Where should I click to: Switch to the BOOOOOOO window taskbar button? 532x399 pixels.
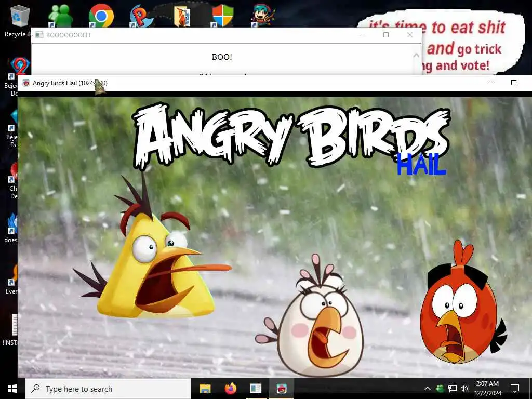(x=256, y=389)
